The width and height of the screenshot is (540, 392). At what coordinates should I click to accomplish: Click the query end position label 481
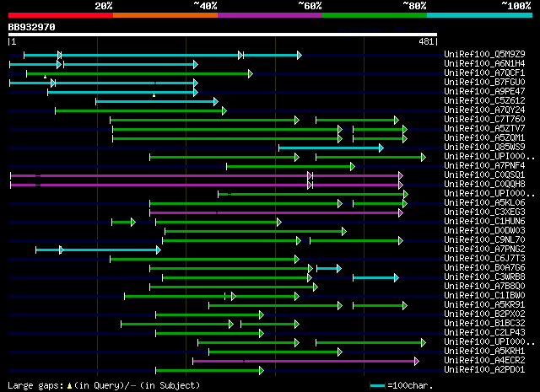pos(426,41)
